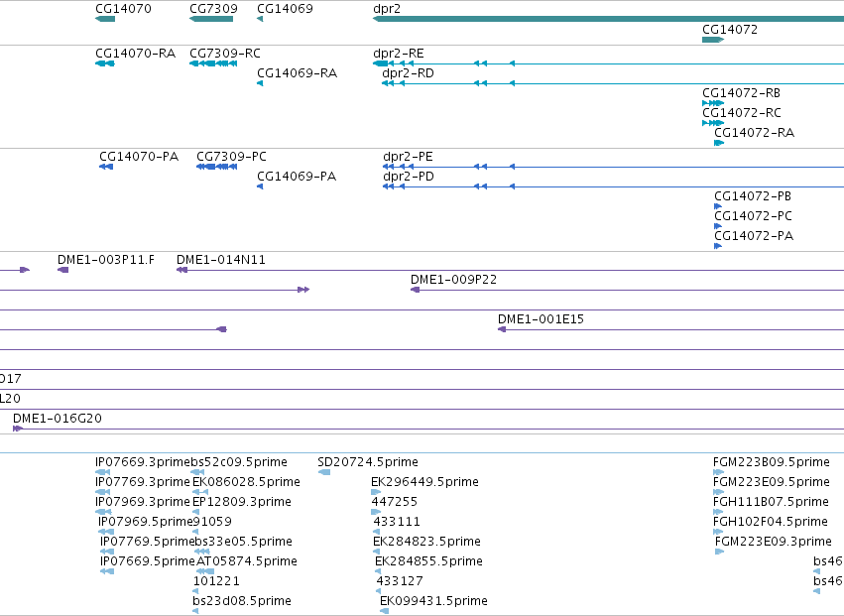This screenshot has height=616, width=844.
Task: Select the AT05874.5prime EST
Action: [x=205, y=571]
